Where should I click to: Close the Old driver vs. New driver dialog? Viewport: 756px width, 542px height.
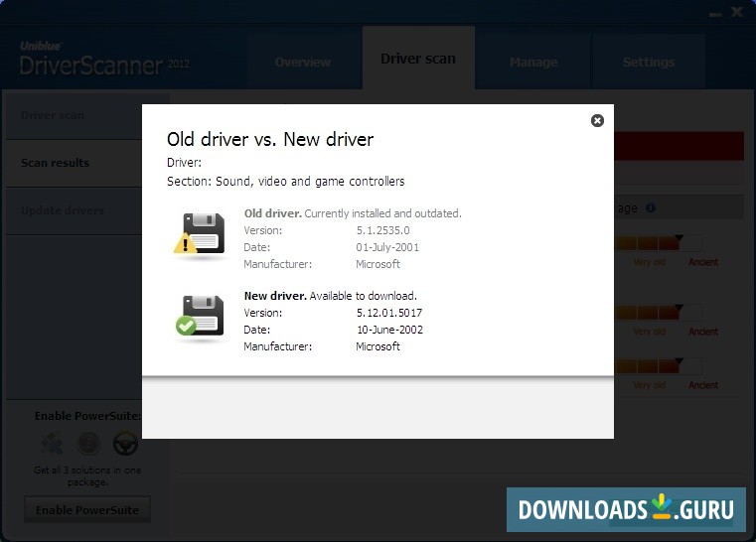pyautogui.click(x=597, y=120)
